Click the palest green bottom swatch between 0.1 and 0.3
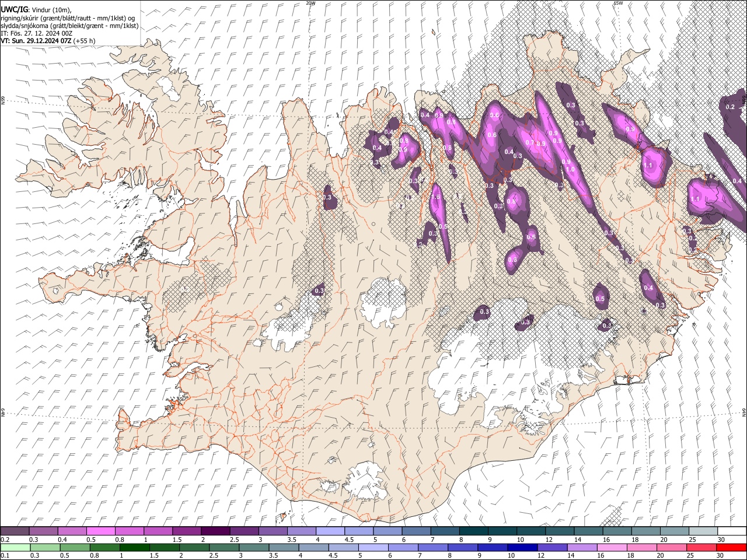This screenshot has width=747, height=560. [15, 547]
